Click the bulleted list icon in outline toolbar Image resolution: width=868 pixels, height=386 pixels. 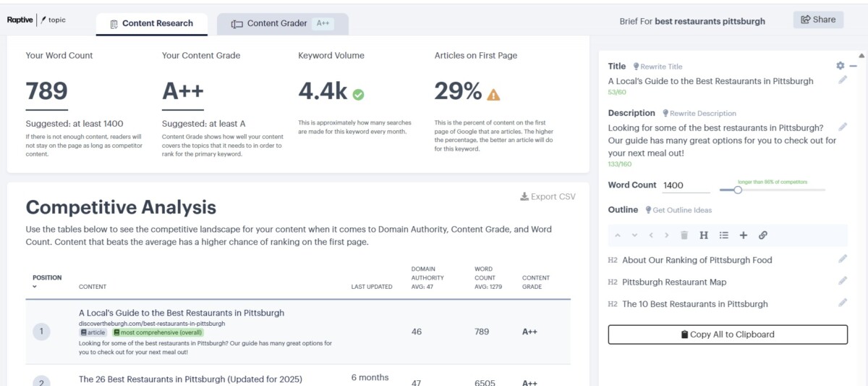pos(723,235)
